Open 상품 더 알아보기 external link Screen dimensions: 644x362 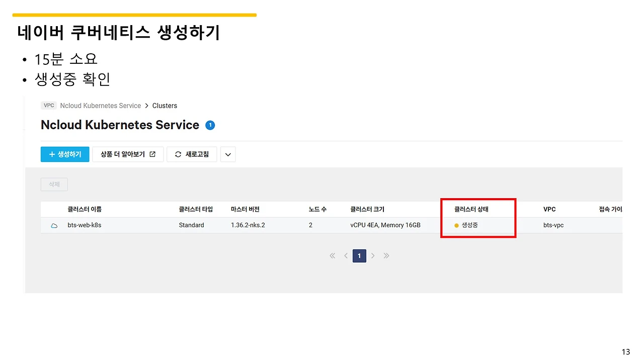click(128, 154)
